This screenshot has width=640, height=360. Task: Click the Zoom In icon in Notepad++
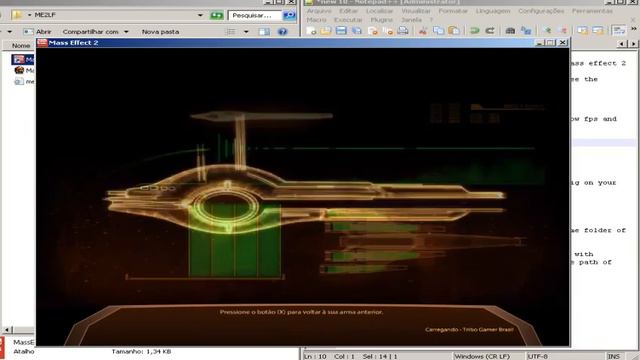[x=547, y=31]
